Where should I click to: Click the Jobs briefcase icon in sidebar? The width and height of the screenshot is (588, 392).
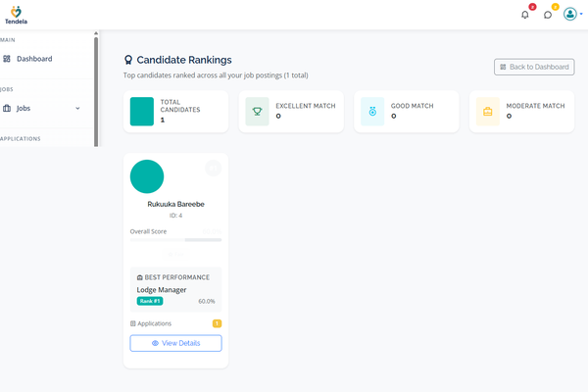click(7, 108)
